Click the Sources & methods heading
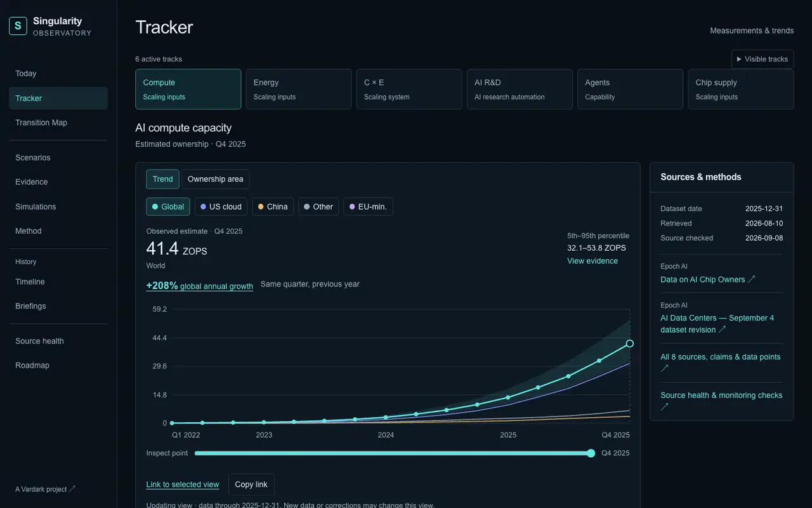The height and width of the screenshot is (508, 812). (701, 177)
